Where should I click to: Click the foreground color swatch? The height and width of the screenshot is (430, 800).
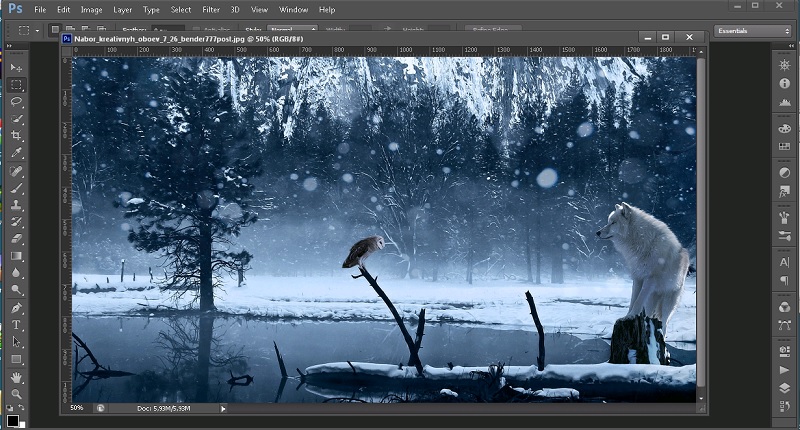(x=12, y=420)
